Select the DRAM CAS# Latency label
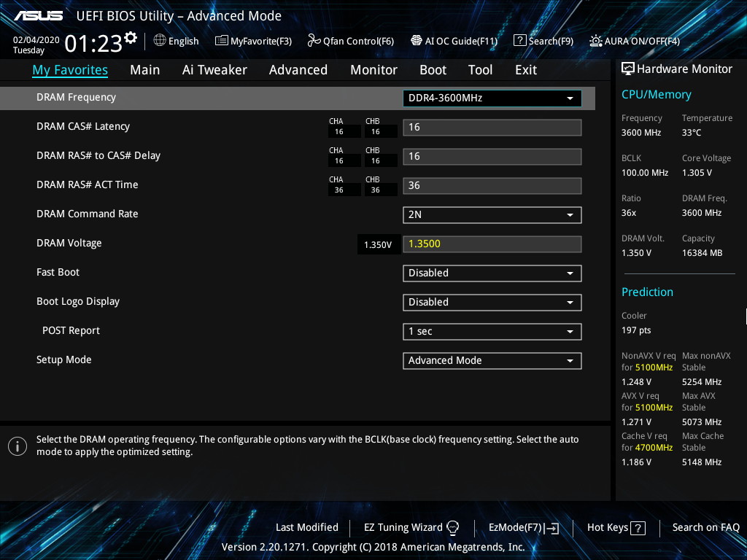The height and width of the screenshot is (560, 747). pyautogui.click(x=83, y=127)
